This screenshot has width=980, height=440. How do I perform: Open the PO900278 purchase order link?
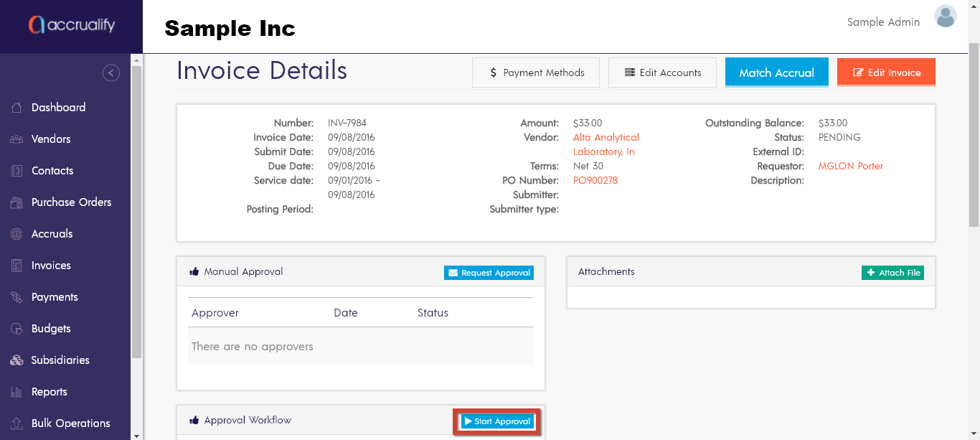tap(595, 180)
